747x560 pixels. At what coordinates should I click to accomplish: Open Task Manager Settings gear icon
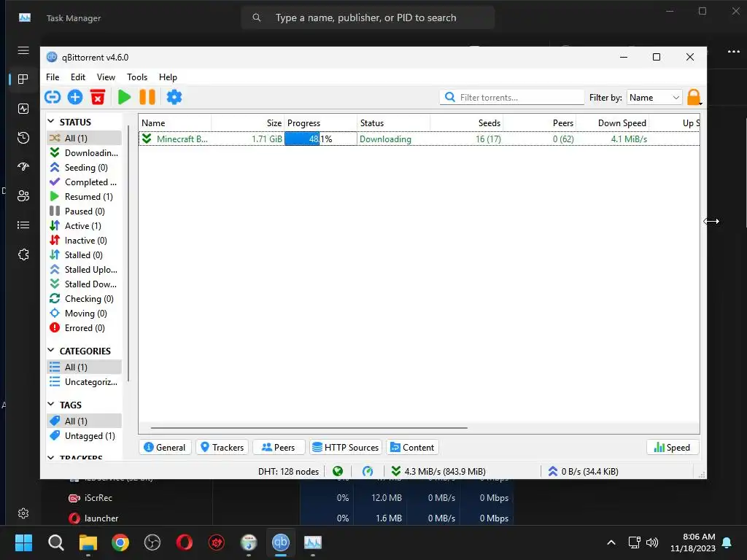click(23, 513)
